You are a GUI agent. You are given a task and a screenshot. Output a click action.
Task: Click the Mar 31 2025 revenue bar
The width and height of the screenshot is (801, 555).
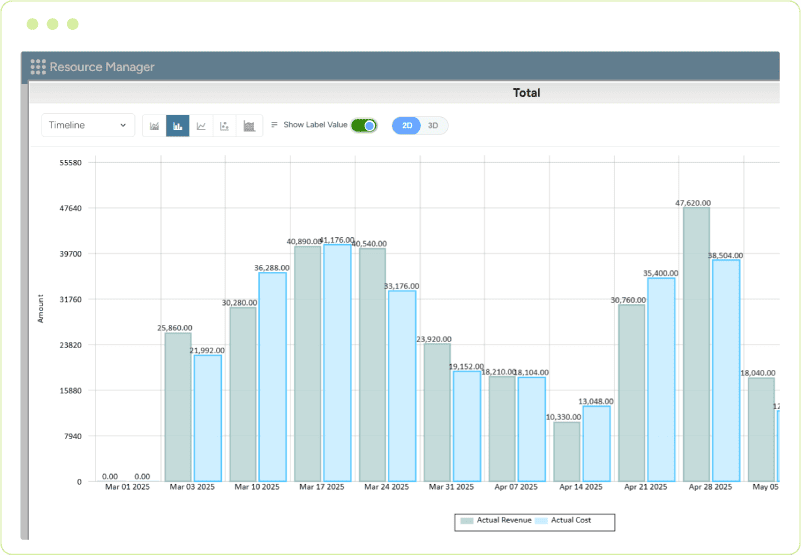[437, 413]
